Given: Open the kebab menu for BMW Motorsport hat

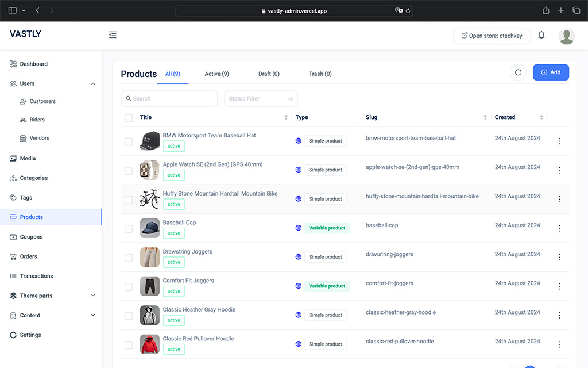Looking at the screenshot, I should tap(559, 141).
